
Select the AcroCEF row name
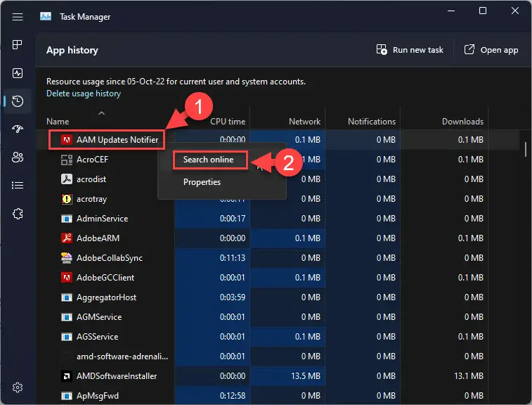point(92,160)
